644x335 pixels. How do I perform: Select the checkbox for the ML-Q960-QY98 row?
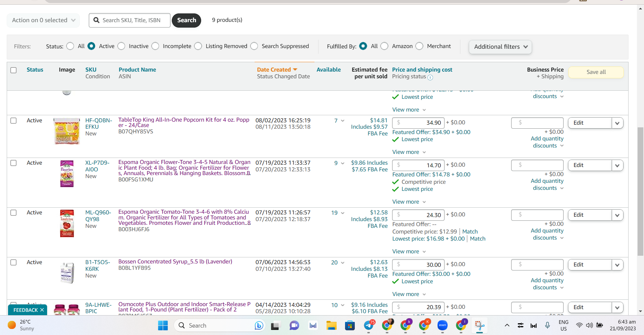tap(13, 212)
